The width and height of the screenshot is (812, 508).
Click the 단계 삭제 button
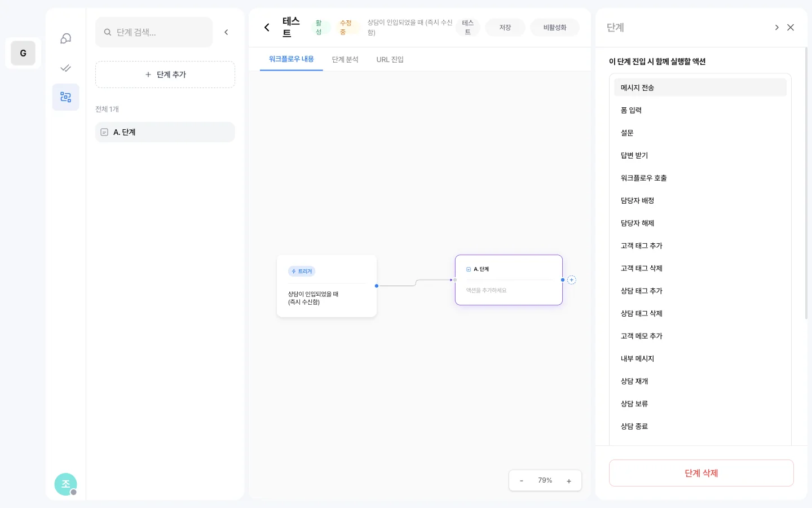[701, 473]
